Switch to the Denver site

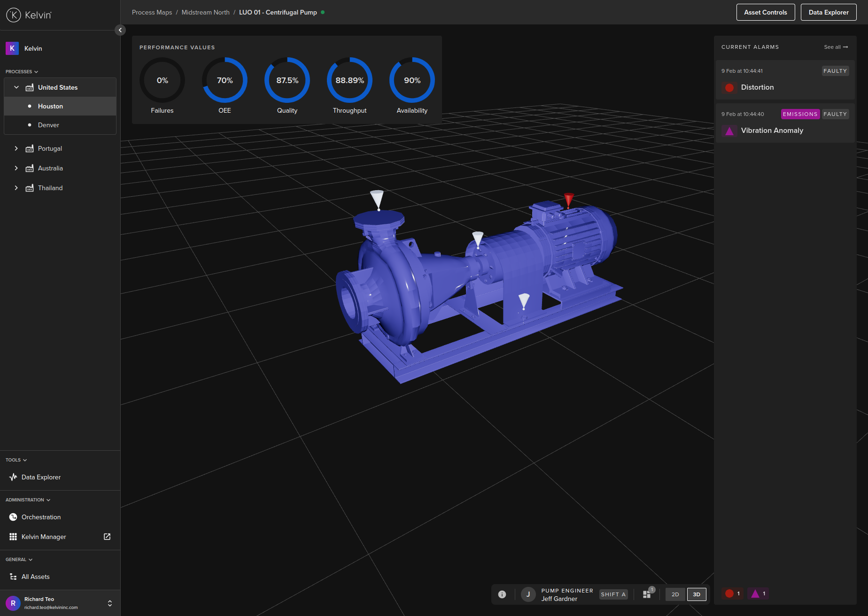pos(48,125)
